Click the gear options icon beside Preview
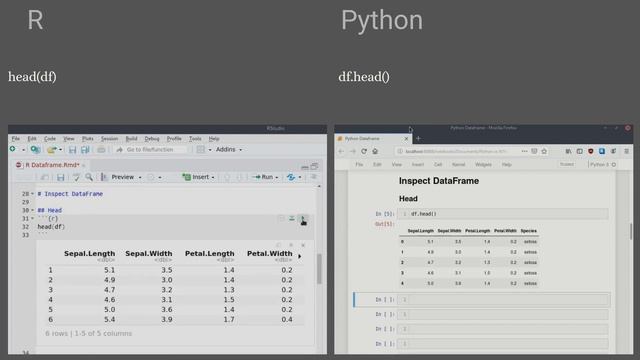The height and width of the screenshot is (360, 640). tap(151, 177)
